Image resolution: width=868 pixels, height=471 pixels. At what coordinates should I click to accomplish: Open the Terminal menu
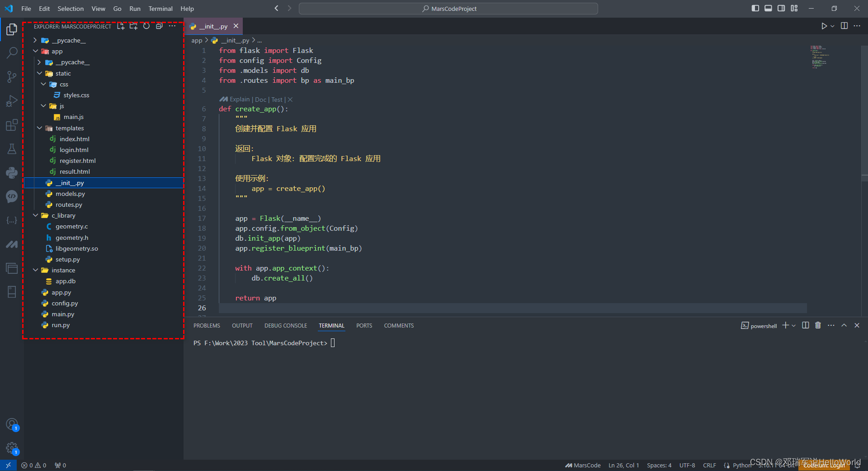pos(160,9)
